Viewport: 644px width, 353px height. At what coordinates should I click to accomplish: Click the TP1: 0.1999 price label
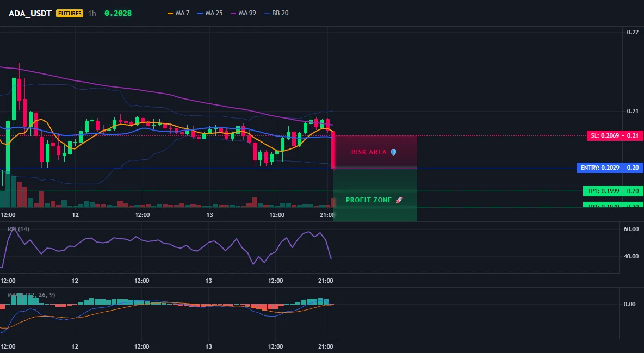(x=602, y=191)
